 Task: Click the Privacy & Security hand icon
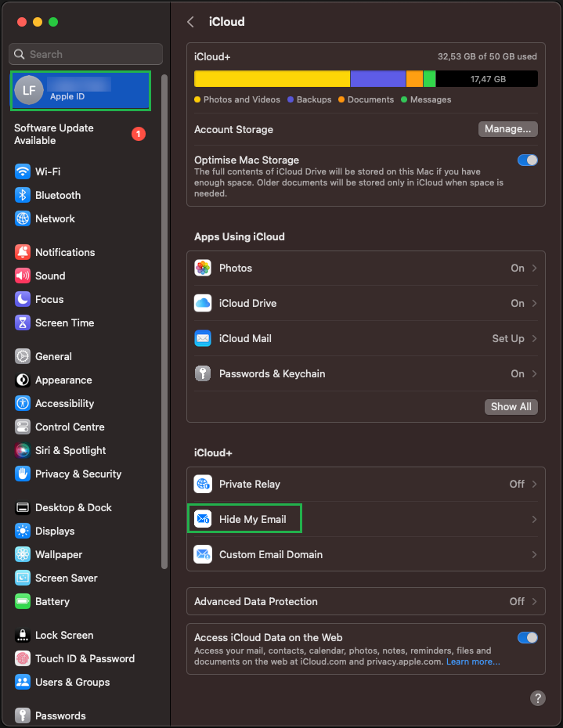[22, 474]
